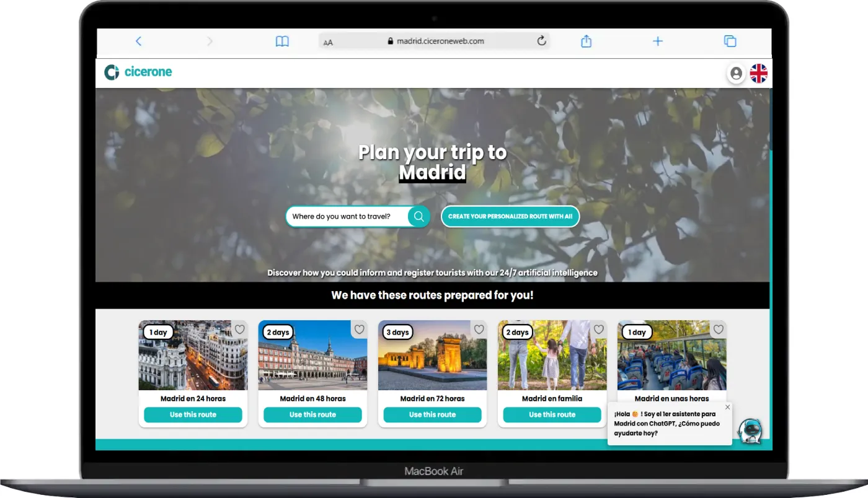Open the AA reader text size menu
This screenshot has width=868, height=498.
click(328, 42)
